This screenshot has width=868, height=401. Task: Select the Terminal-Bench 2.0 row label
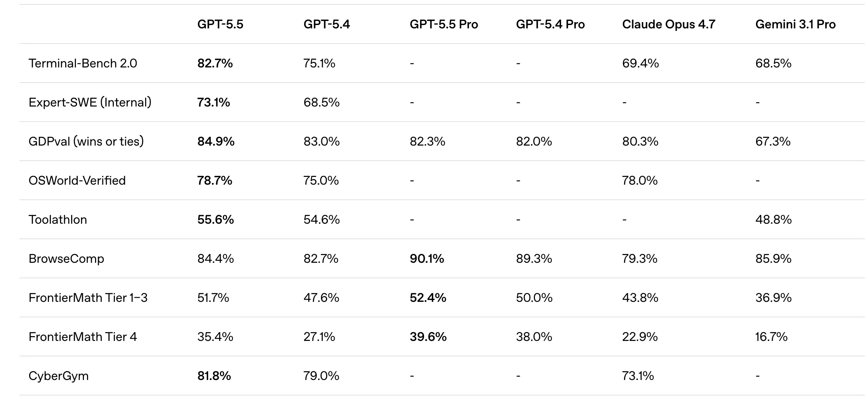pos(83,63)
